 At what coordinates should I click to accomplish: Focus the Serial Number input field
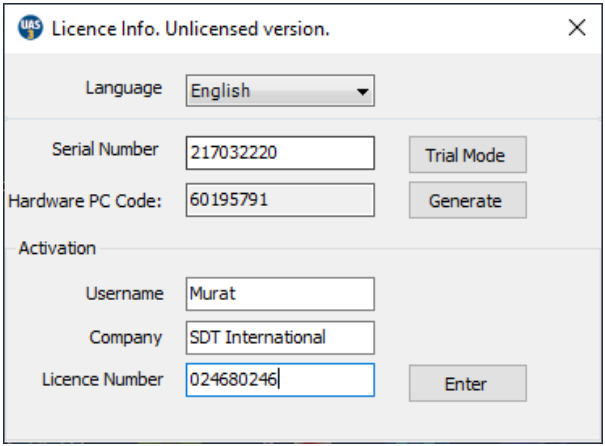click(280, 154)
